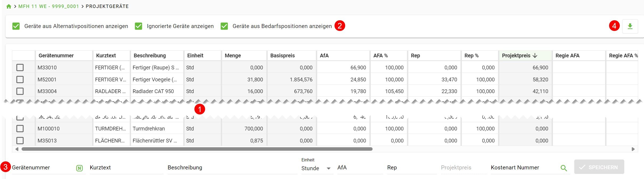Click the horizontal table scrollbar thumb
Image resolution: width=644 pixels, height=179 pixels.
[x=197, y=149]
